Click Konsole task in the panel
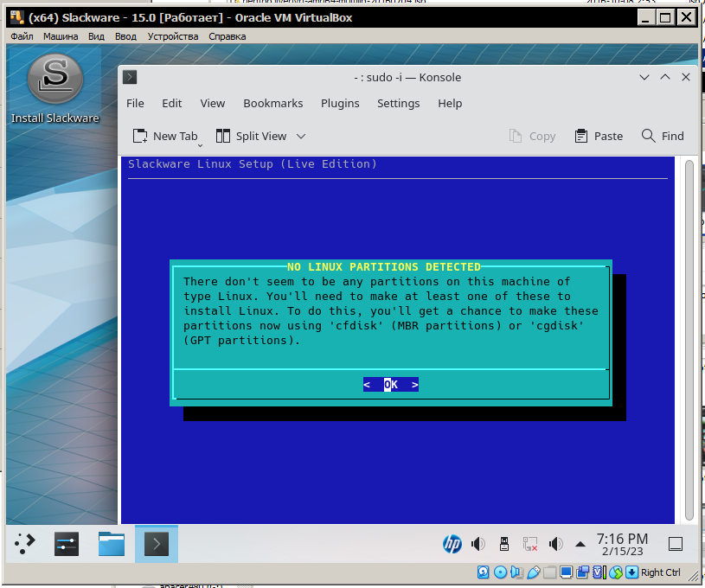Image resolution: width=705 pixels, height=588 pixels. point(157,544)
